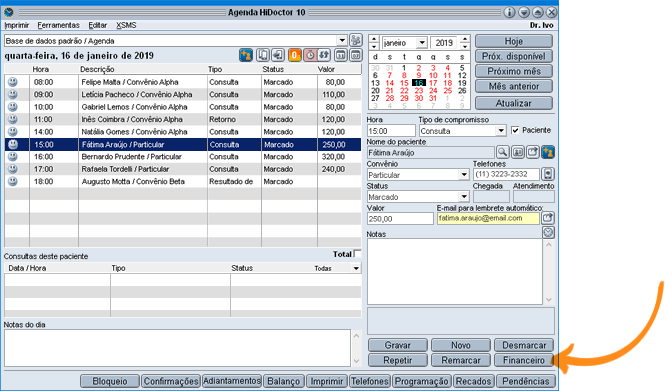Click the smiley icon for Felipe Malta row
This screenshot has height=391, width=665.
(13, 81)
